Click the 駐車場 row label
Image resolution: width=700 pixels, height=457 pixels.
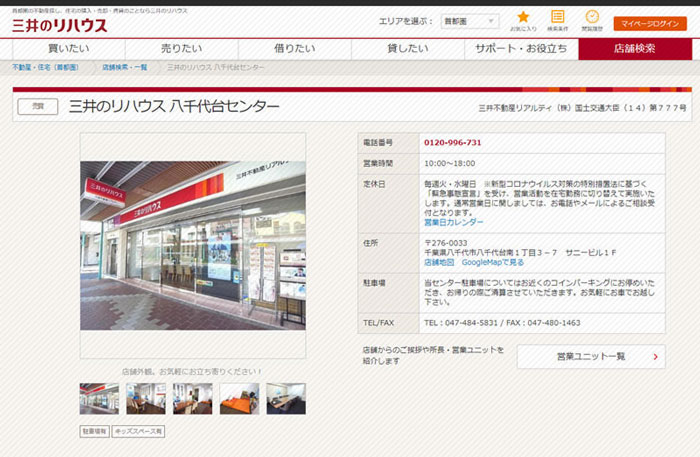tap(374, 283)
